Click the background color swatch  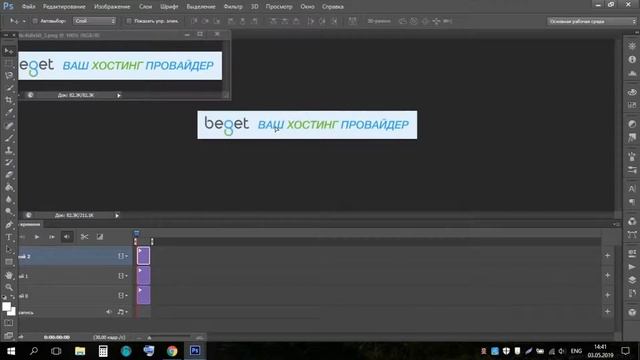[13, 312]
